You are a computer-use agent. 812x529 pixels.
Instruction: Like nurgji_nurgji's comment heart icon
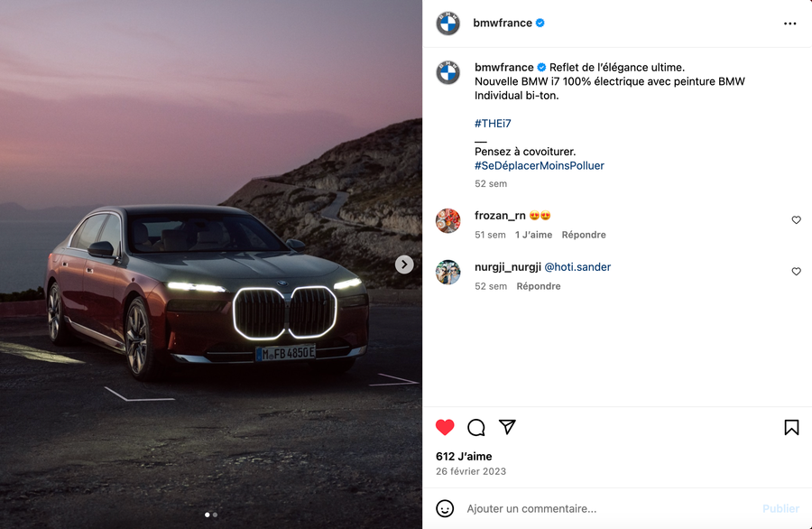point(797,272)
